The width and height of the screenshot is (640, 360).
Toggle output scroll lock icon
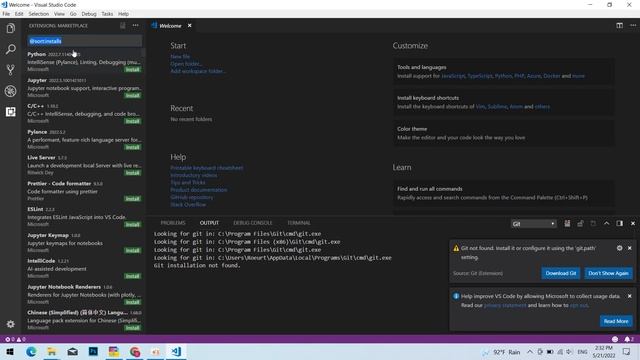[x=580, y=223]
